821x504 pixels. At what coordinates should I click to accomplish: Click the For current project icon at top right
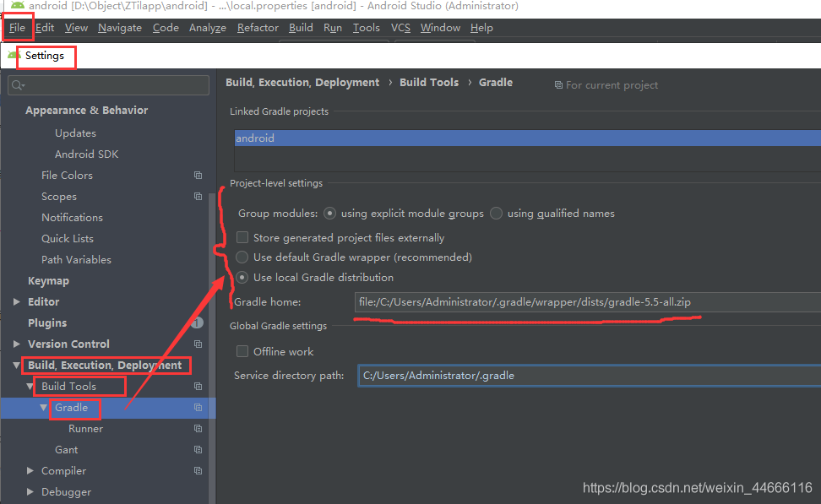[x=558, y=84]
